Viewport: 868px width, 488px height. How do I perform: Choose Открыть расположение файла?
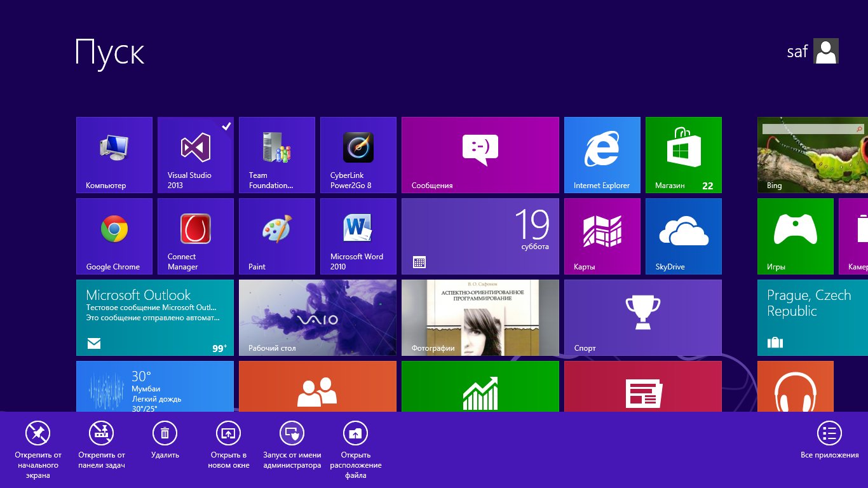(x=356, y=450)
